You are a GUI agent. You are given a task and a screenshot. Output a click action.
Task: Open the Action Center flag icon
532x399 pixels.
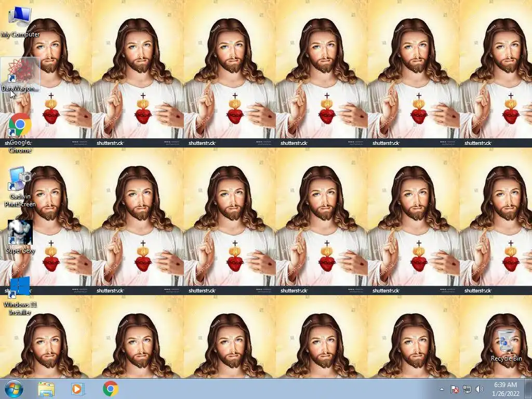click(x=454, y=389)
